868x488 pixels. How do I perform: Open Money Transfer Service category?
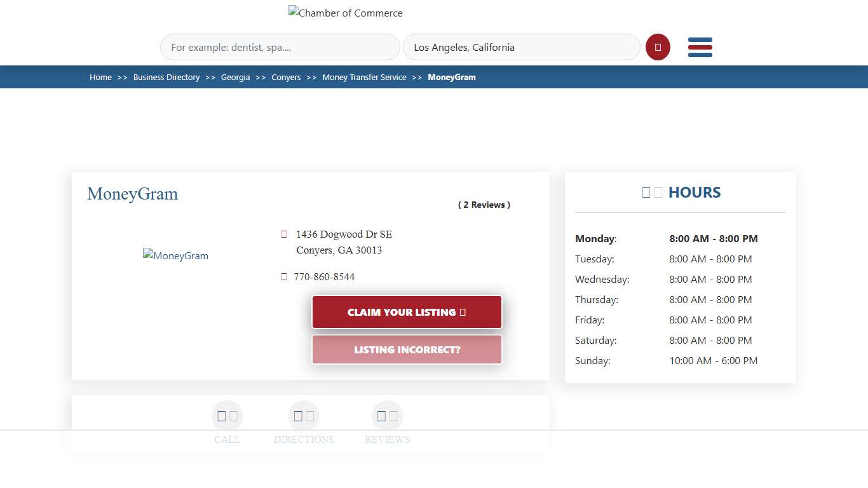pos(364,77)
